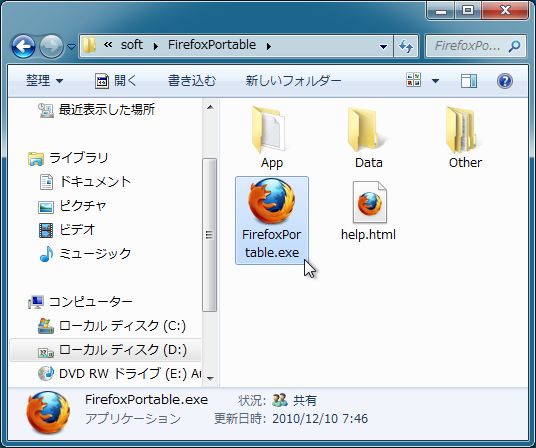Expand arrow after 'soft' breadcrumb
This screenshot has width=536, height=448.
click(156, 46)
